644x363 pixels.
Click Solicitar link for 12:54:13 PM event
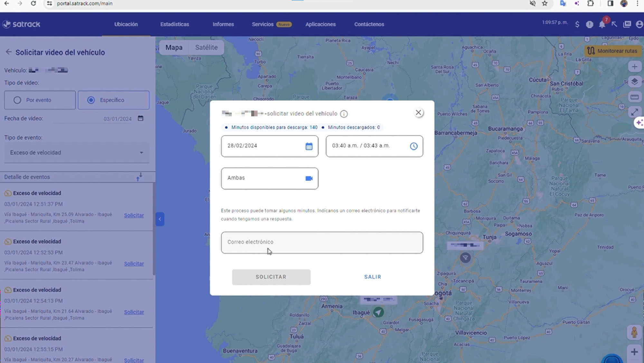click(x=134, y=312)
